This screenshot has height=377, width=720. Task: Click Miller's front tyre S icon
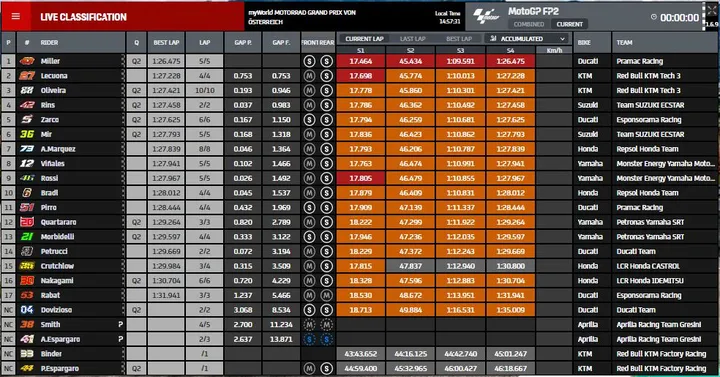point(309,61)
